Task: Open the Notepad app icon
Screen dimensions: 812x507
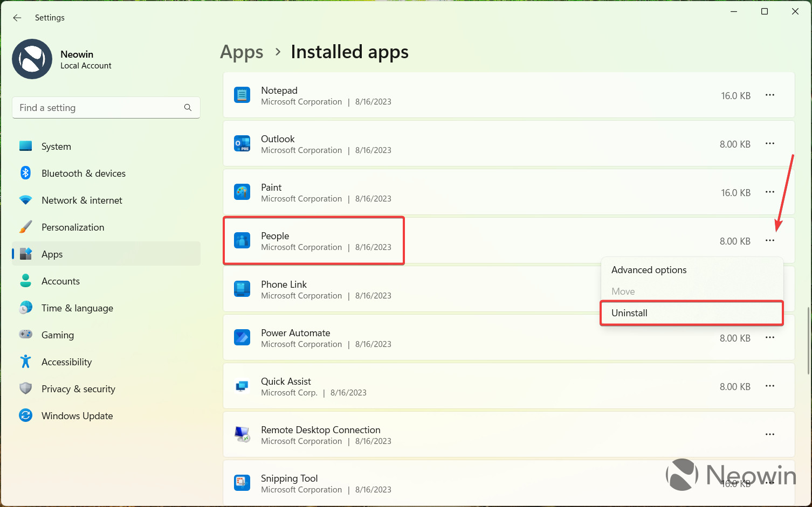Action: tap(242, 94)
